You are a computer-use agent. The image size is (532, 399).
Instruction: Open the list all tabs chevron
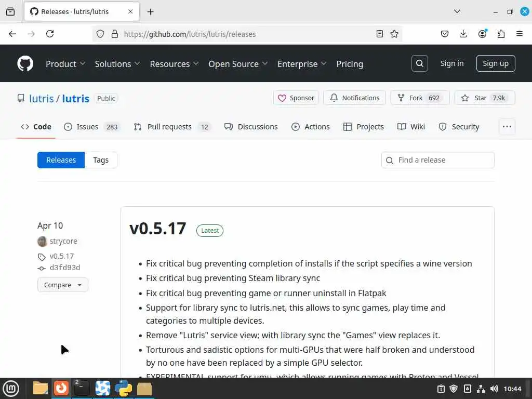point(457,11)
